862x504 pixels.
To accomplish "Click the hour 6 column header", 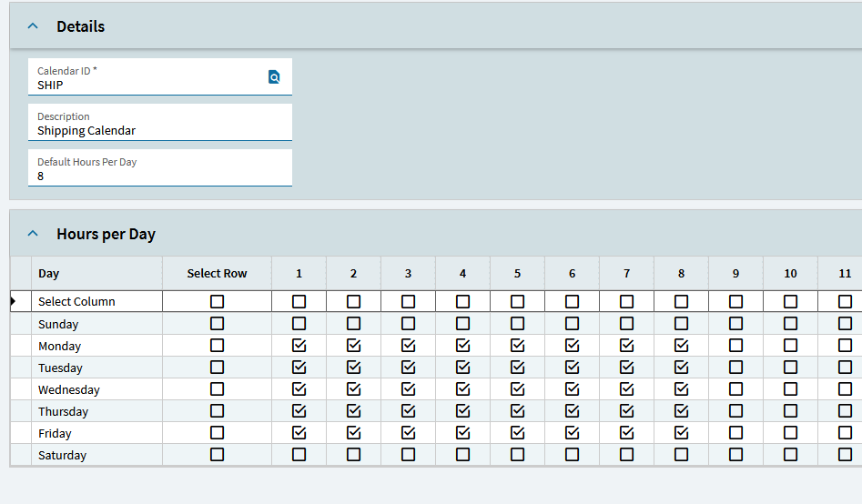I will pyautogui.click(x=572, y=273).
